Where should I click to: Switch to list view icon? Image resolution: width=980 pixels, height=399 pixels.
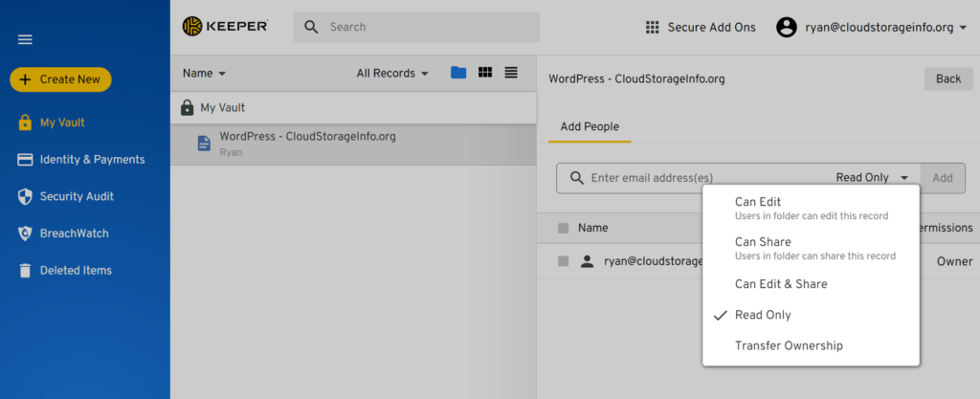coord(511,73)
